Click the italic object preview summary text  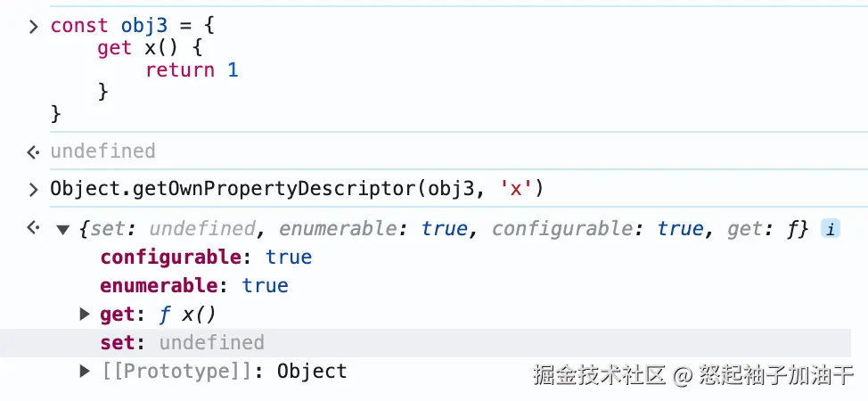444,229
